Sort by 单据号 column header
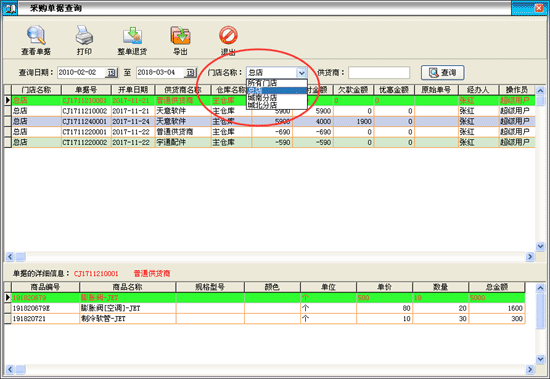550x379 pixels. coord(86,90)
